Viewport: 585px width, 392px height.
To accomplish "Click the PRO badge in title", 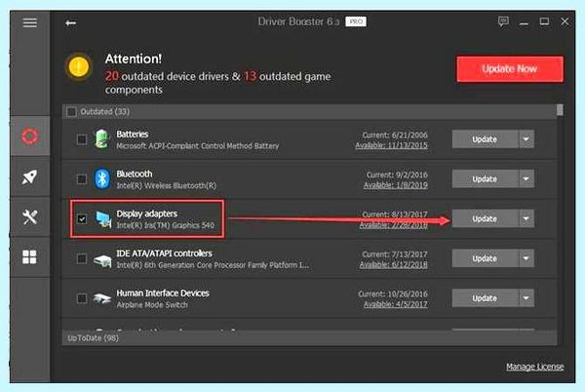I will (356, 21).
